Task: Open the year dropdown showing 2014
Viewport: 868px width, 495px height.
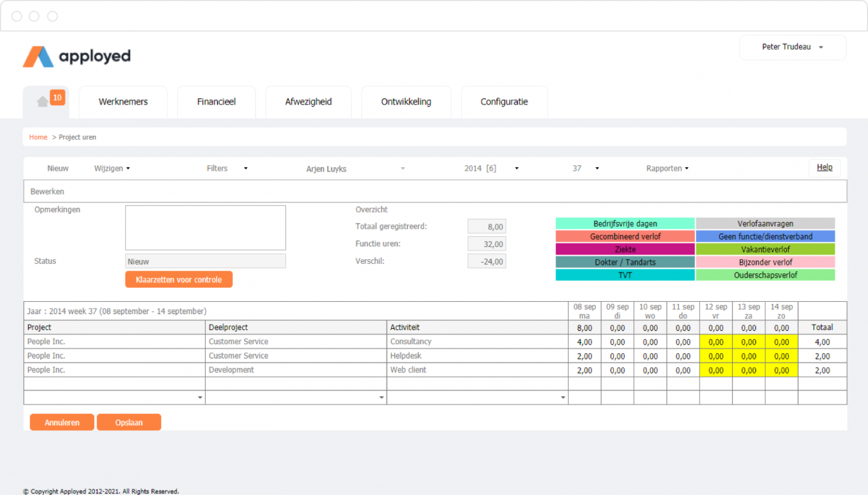Action: click(x=490, y=168)
